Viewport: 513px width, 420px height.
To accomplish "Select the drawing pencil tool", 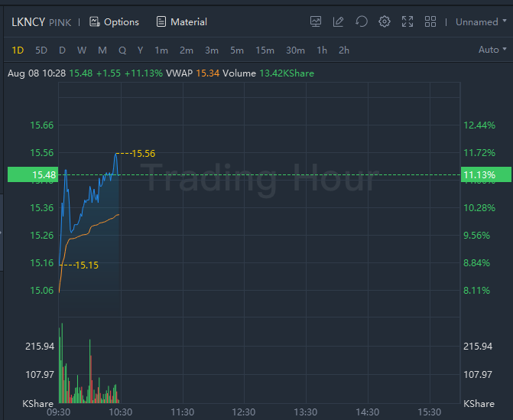I will (339, 22).
